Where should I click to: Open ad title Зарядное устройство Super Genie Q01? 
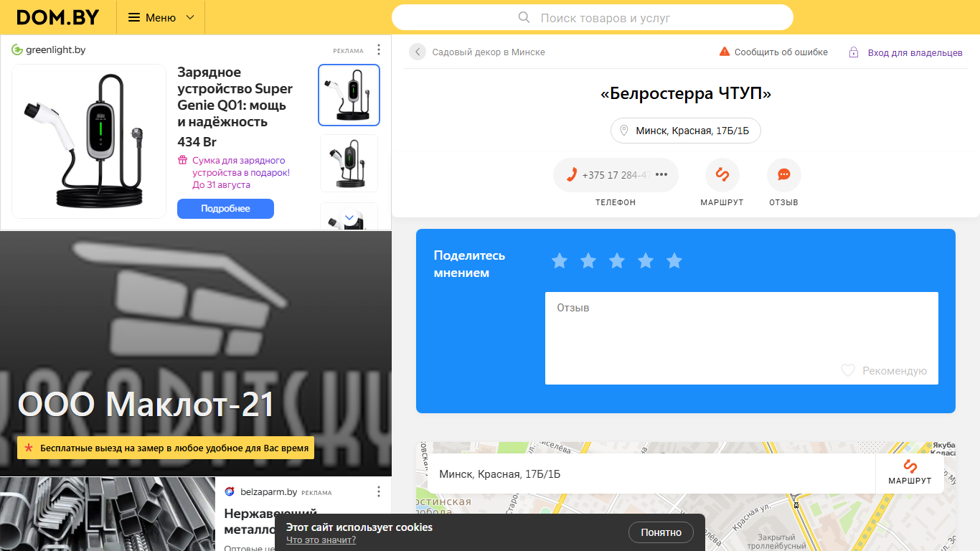point(235,97)
